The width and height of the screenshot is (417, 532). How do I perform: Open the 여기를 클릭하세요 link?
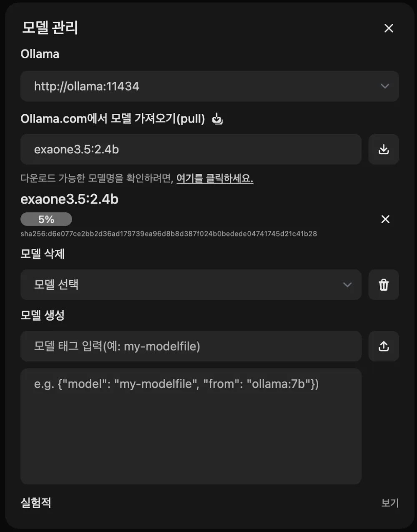215,178
